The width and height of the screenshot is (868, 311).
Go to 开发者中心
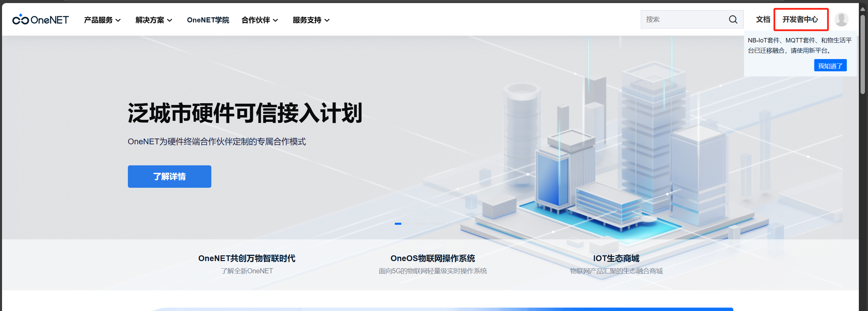[800, 19]
